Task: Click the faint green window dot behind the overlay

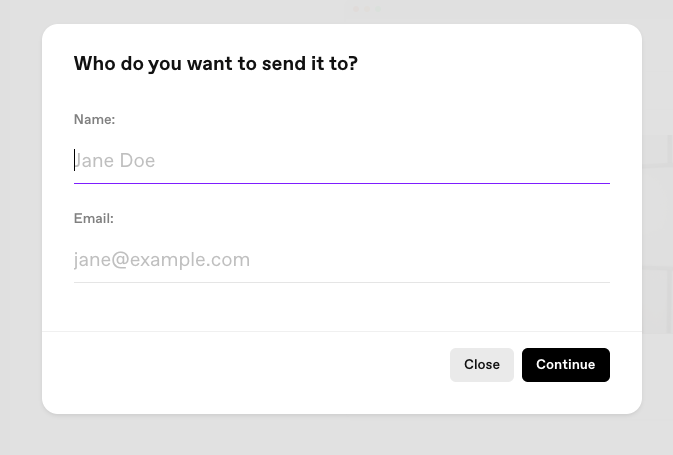Action: (x=378, y=9)
